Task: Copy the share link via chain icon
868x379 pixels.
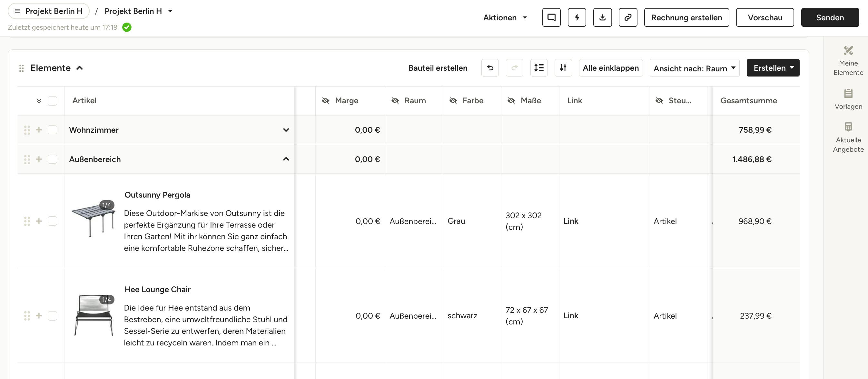Action: (x=628, y=17)
